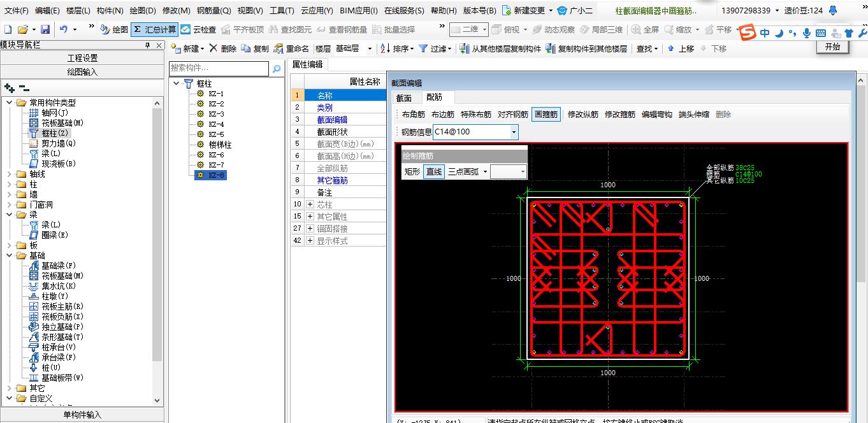Select 现浇板(B) in navigator tree
Viewport: 868px width, 423px height.
click(x=52, y=164)
